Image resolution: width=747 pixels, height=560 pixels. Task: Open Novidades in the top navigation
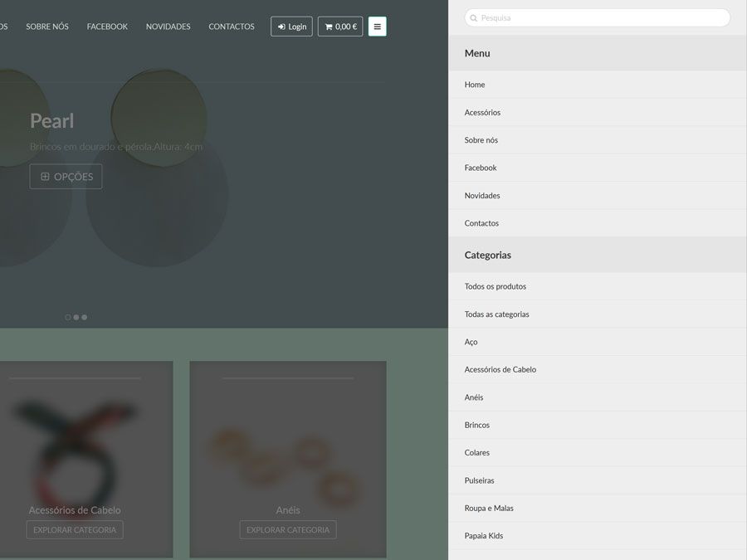click(168, 27)
